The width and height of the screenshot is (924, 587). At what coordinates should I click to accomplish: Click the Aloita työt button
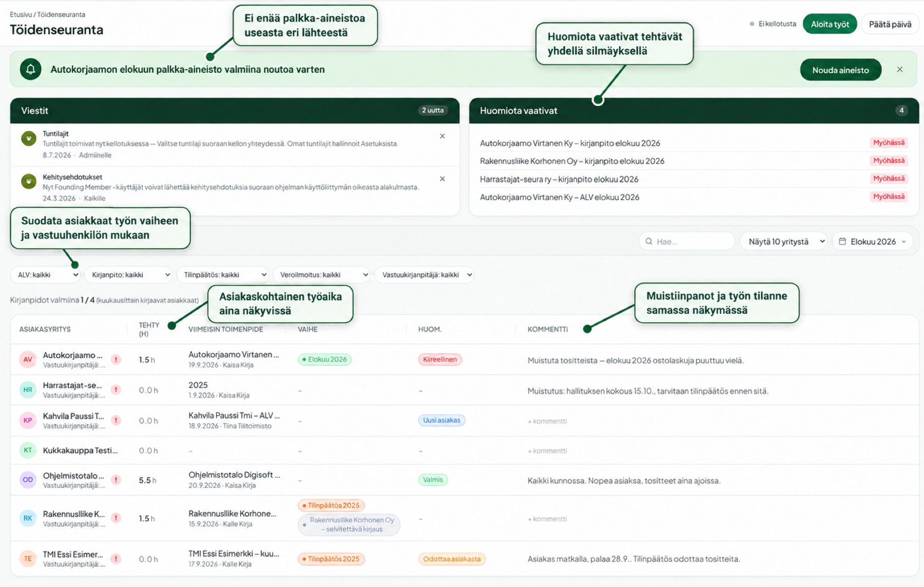click(x=830, y=24)
